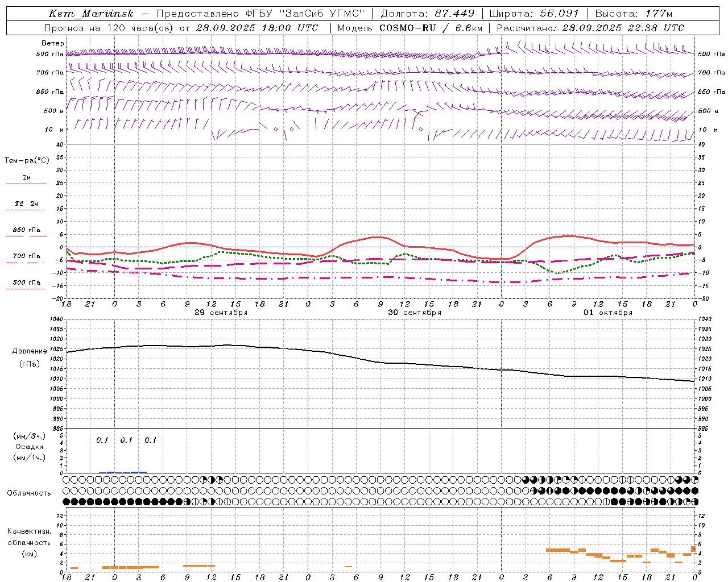Click the Прогноз на 120 часа(ов) text
This screenshot has height=582, width=728.
click(109, 28)
